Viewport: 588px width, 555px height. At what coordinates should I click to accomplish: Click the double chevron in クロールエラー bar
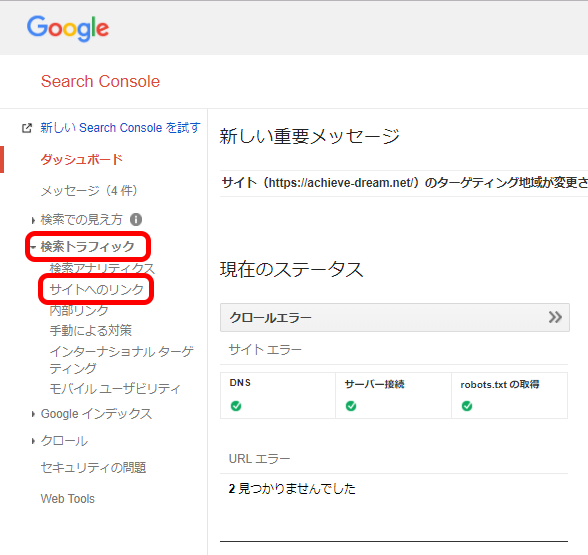pos(555,317)
